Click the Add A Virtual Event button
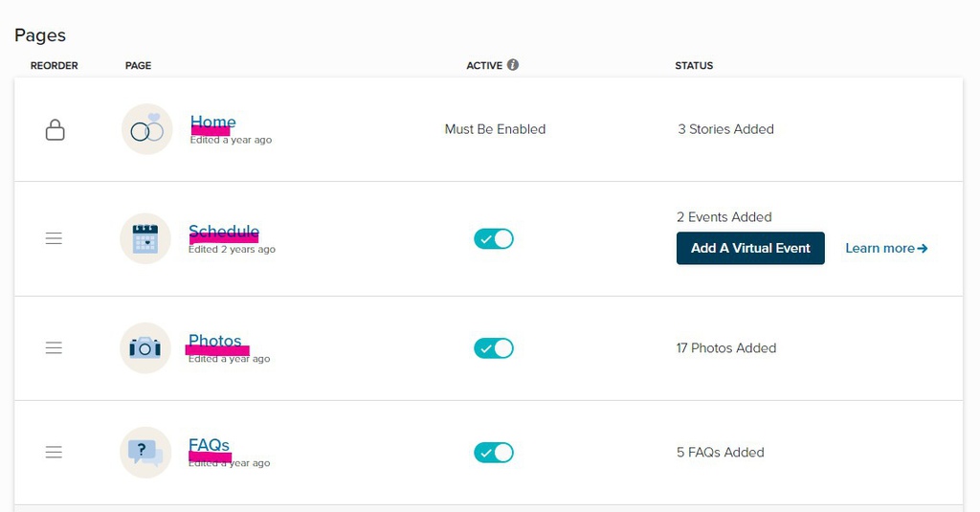 (750, 248)
